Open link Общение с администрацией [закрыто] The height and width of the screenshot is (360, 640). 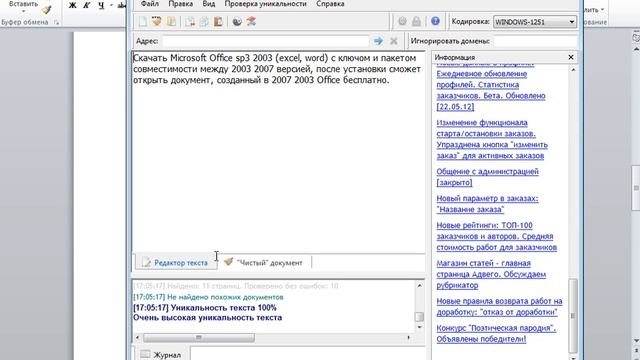click(487, 177)
